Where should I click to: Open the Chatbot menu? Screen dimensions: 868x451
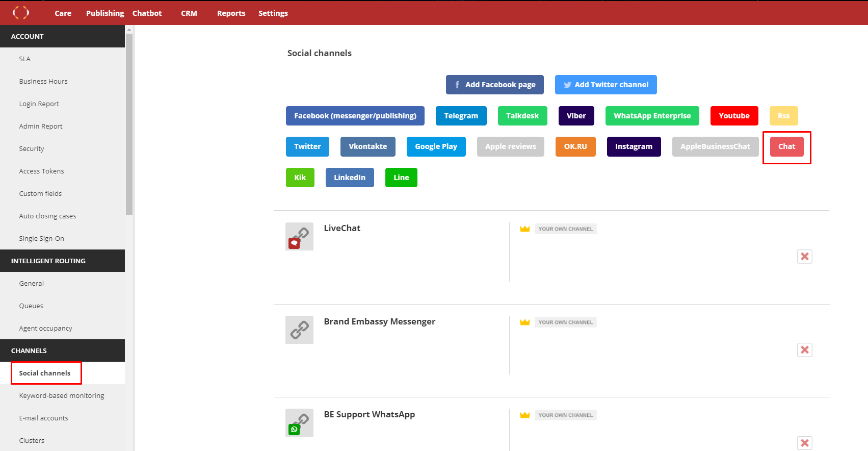(x=147, y=13)
